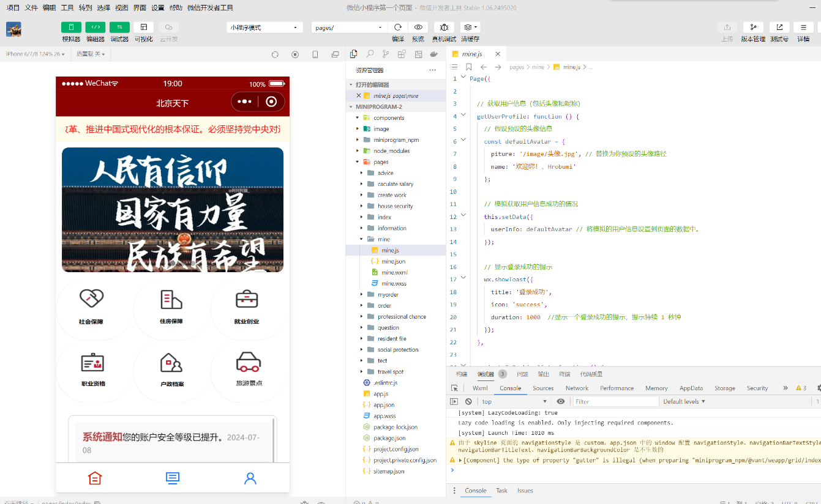Open source control icon in editor sidebar
The width and height of the screenshot is (821, 504).
point(386,54)
